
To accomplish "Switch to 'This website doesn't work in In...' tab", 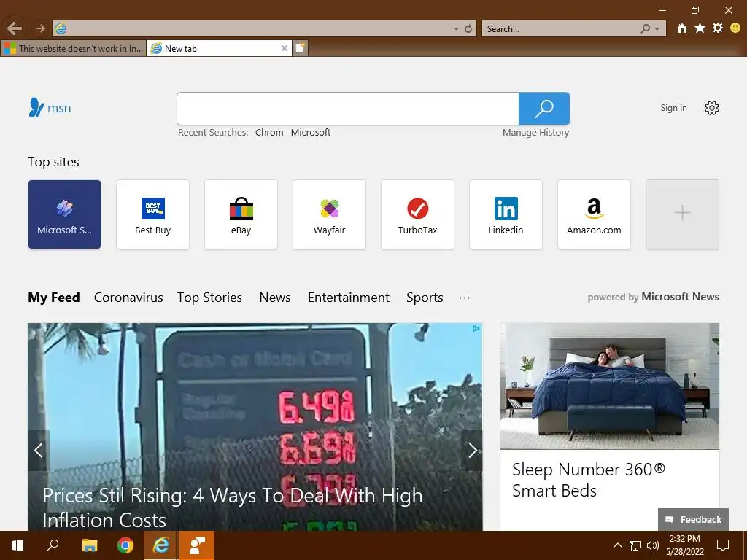I will coord(74,48).
